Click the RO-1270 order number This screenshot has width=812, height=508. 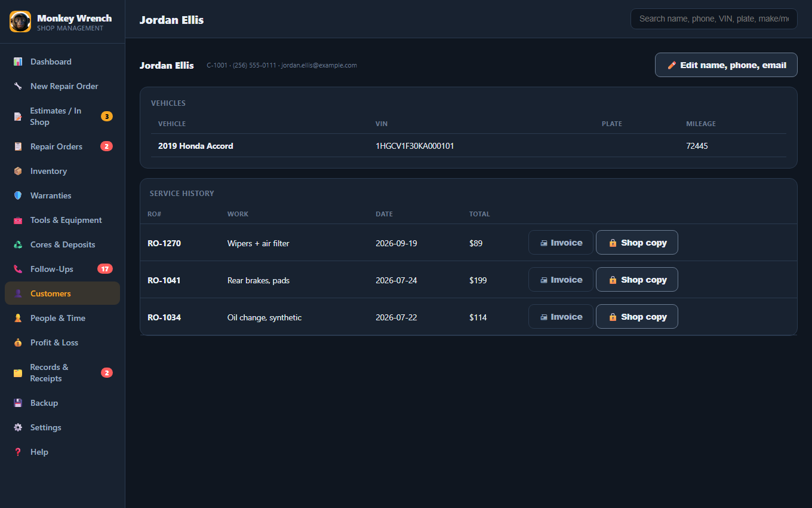click(x=164, y=243)
